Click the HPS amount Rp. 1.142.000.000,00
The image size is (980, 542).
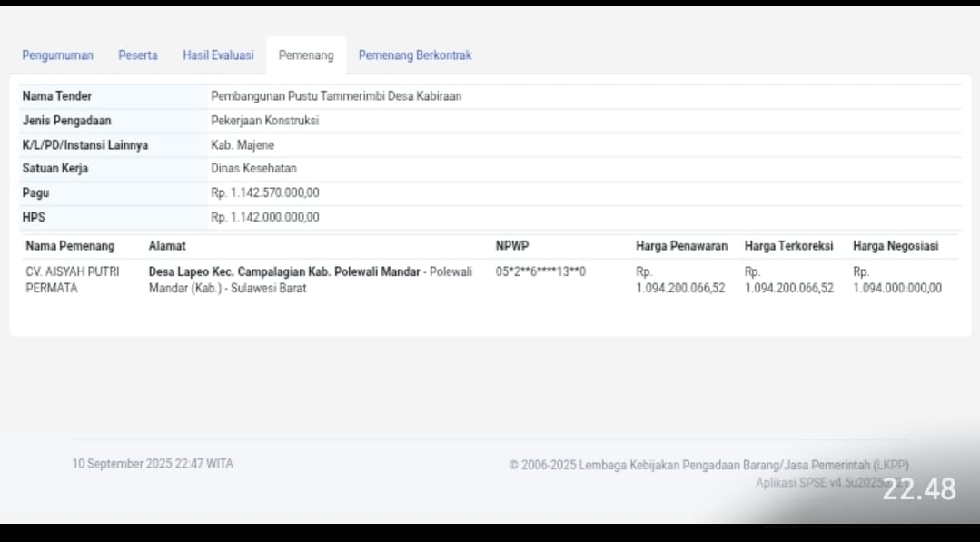point(265,218)
